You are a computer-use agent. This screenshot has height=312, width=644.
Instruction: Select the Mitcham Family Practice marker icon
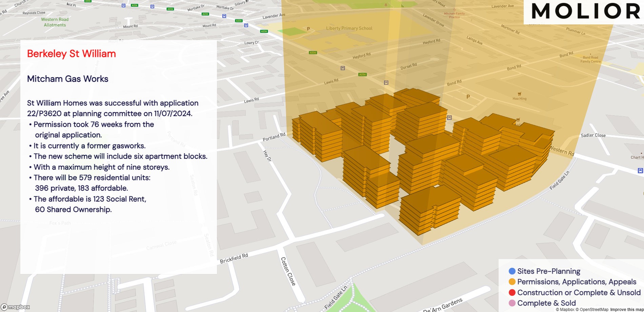pyautogui.click(x=454, y=10)
